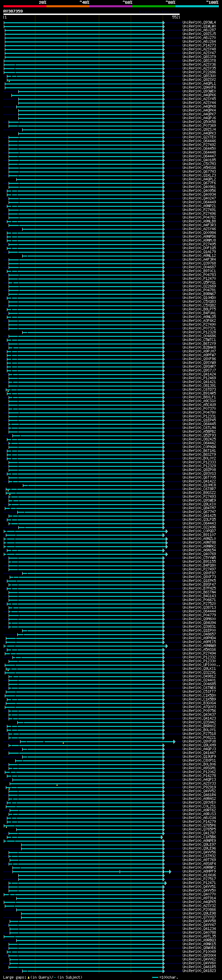
Task: Click hit UniRef100_Q40769
Action: tap(199, 554)
